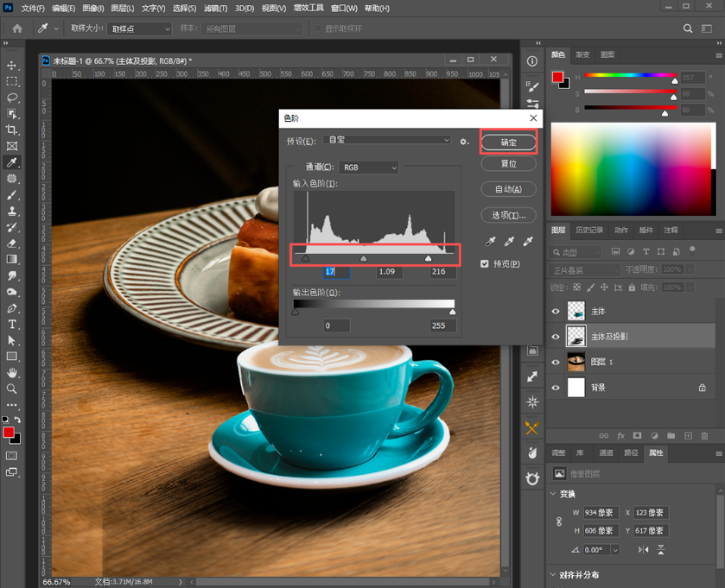Select the Move tool
This screenshot has height=588, width=725.
pyautogui.click(x=12, y=65)
